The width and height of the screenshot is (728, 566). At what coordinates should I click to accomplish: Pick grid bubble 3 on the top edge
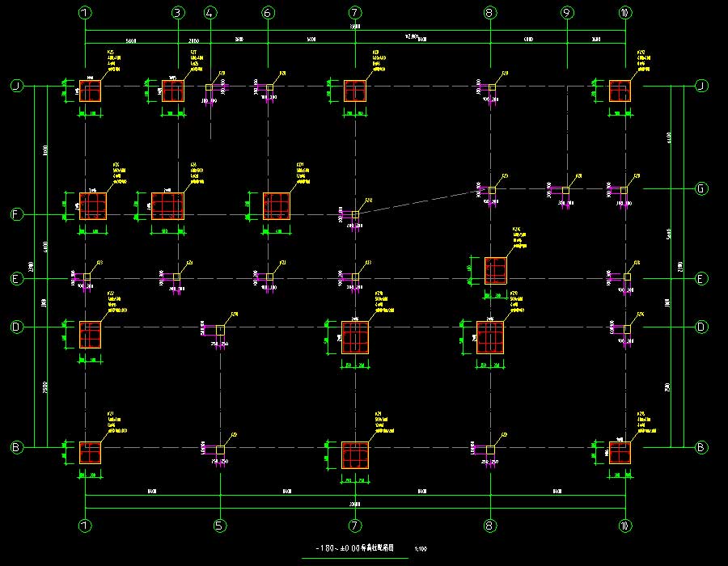click(x=178, y=13)
